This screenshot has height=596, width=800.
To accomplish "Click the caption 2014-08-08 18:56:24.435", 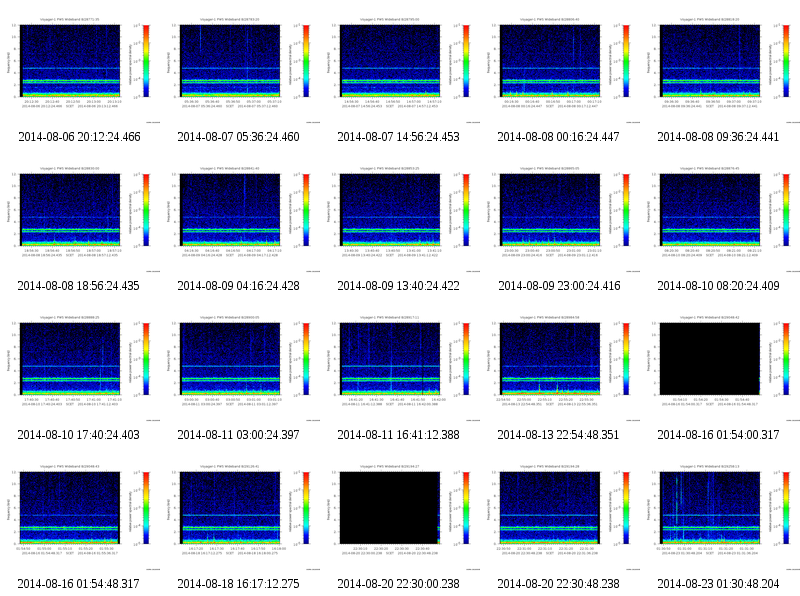I will click(x=79, y=286).
